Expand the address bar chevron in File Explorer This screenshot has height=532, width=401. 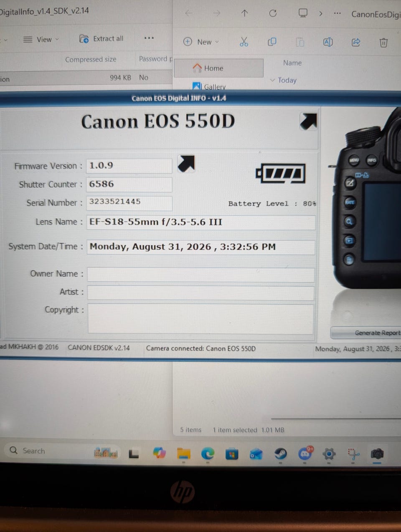pos(320,13)
